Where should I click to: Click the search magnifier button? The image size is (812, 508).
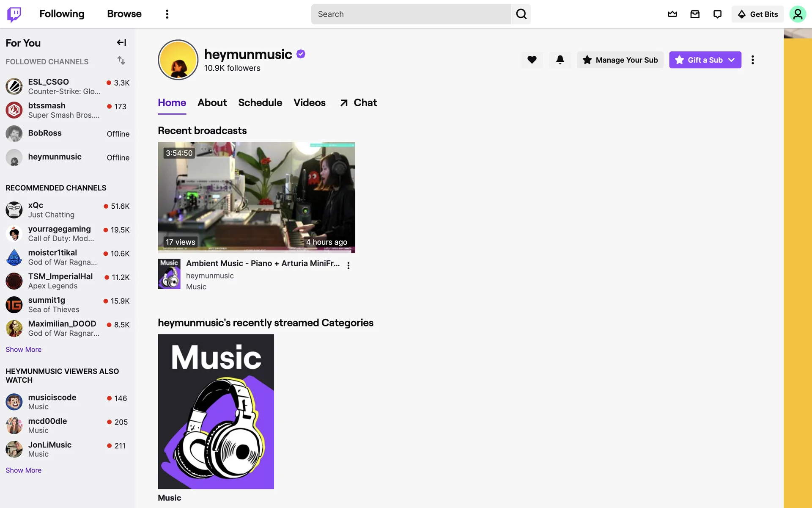(521, 14)
